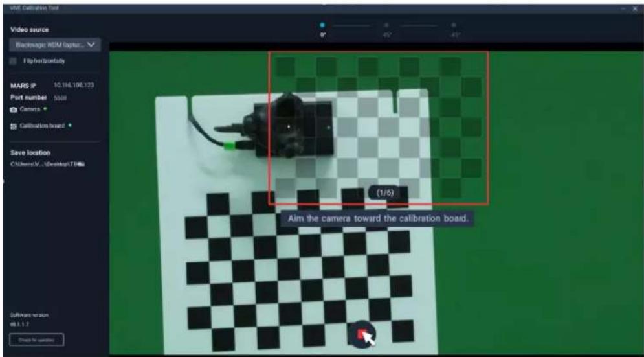644x357 pixels.
Task: Click the MARS IP label
Action: 23,86
